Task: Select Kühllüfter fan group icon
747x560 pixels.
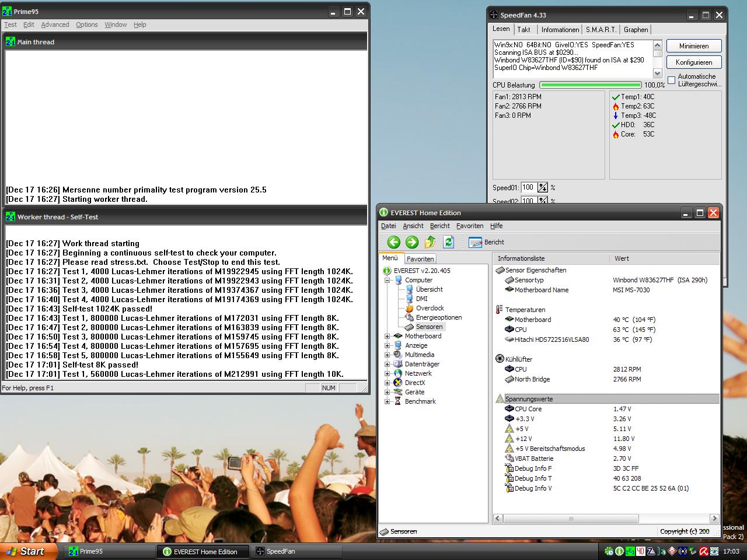Action: pos(500,359)
